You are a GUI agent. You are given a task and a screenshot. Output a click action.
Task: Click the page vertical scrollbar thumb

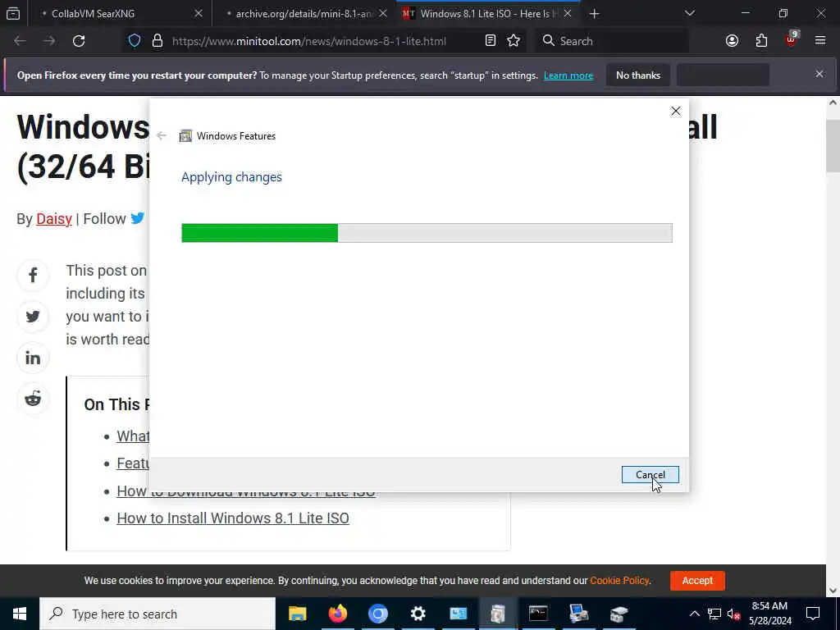point(833,146)
